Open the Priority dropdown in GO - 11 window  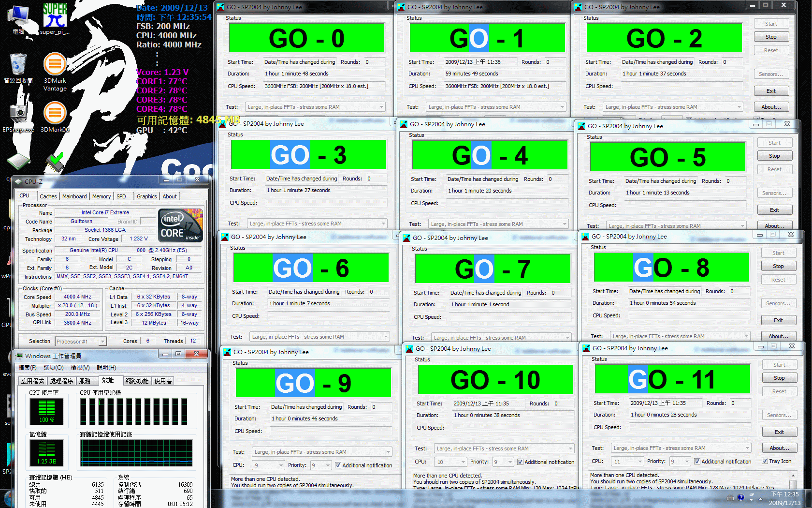pyautogui.click(x=680, y=462)
